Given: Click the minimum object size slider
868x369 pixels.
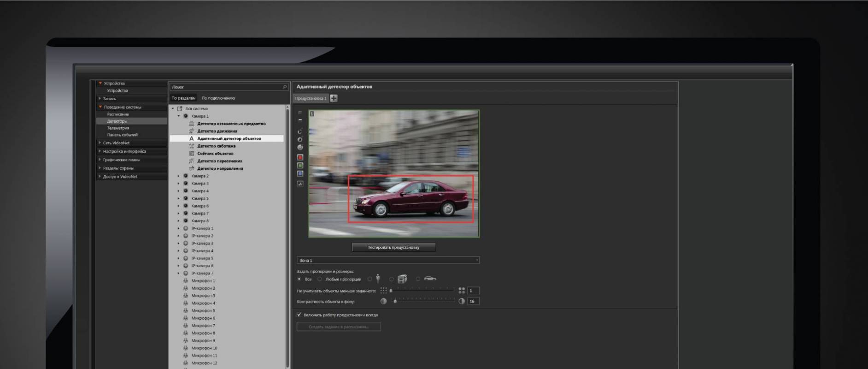Looking at the screenshot, I should (x=422, y=290).
